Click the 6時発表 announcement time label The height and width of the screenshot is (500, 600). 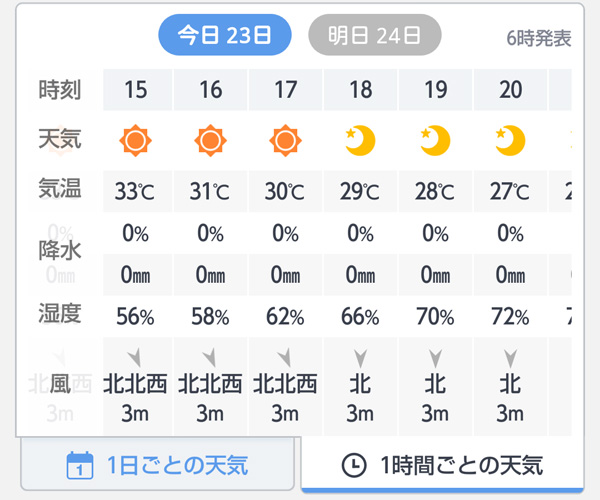(539, 38)
